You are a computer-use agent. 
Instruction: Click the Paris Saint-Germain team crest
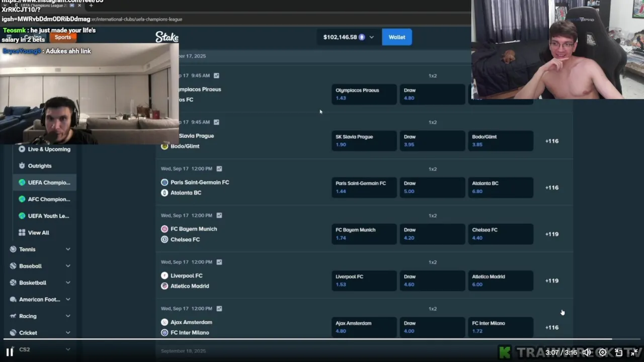point(165,183)
